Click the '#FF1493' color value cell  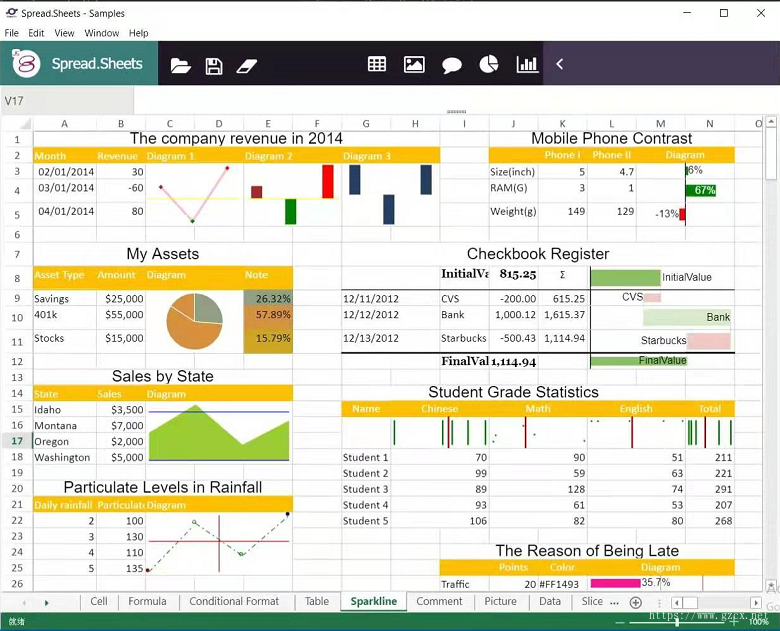562,584
